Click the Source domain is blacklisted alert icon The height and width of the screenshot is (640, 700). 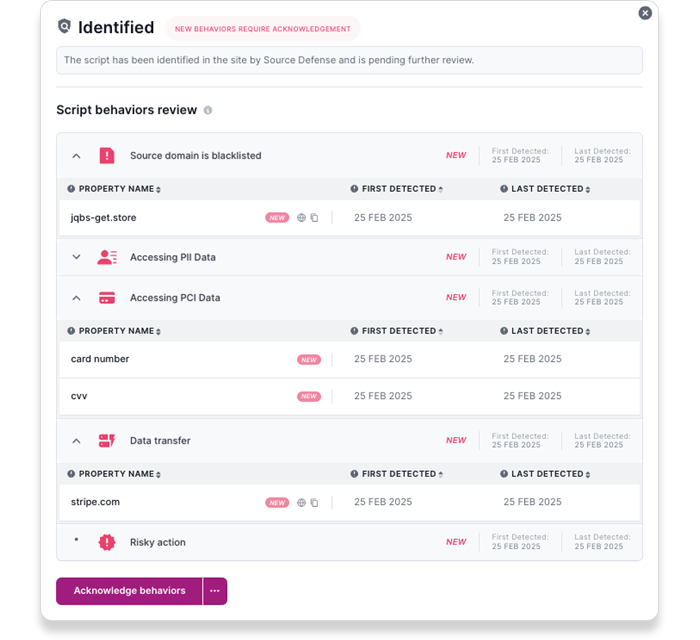(107, 156)
